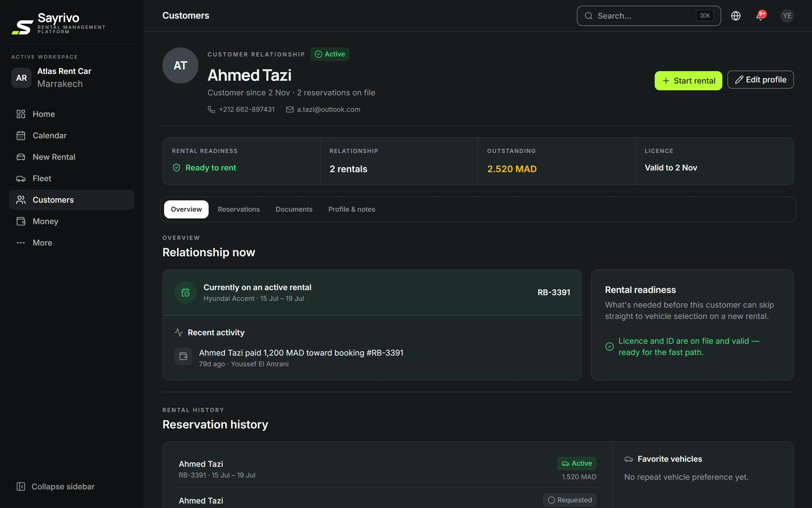This screenshot has height=508, width=812.
Task: Switch the Atlas Rent Car workspace
Action: tap(72, 78)
